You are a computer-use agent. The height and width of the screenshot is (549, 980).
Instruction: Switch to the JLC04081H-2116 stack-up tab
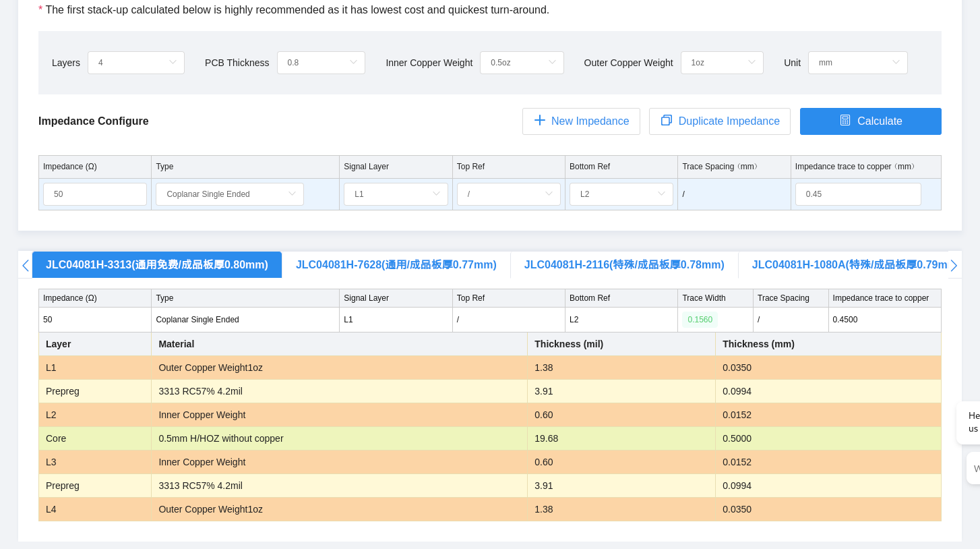(623, 265)
